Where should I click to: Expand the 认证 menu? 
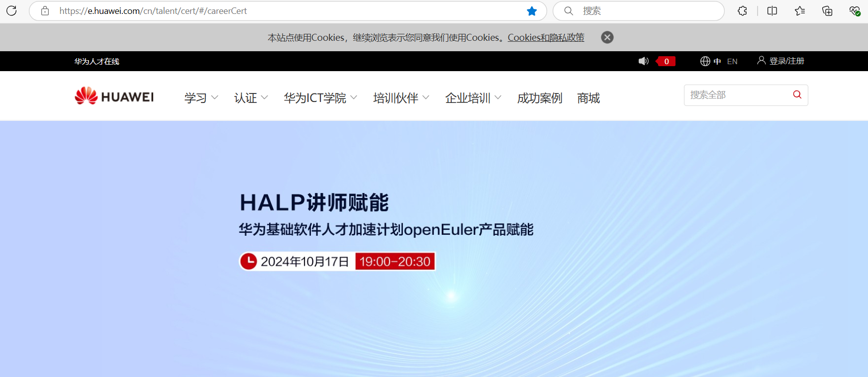251,98
